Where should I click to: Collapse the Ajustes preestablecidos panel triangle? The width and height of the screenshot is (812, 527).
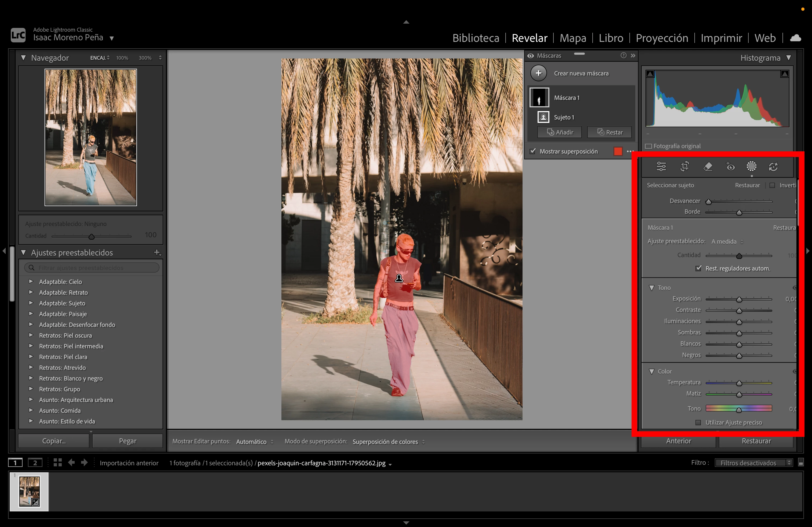click(x=23, y=252)
